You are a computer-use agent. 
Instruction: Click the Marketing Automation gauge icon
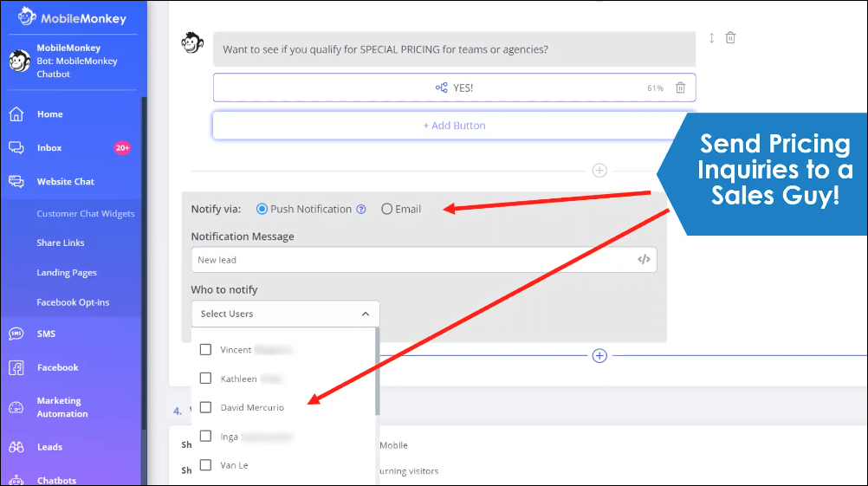pos(16,407)
